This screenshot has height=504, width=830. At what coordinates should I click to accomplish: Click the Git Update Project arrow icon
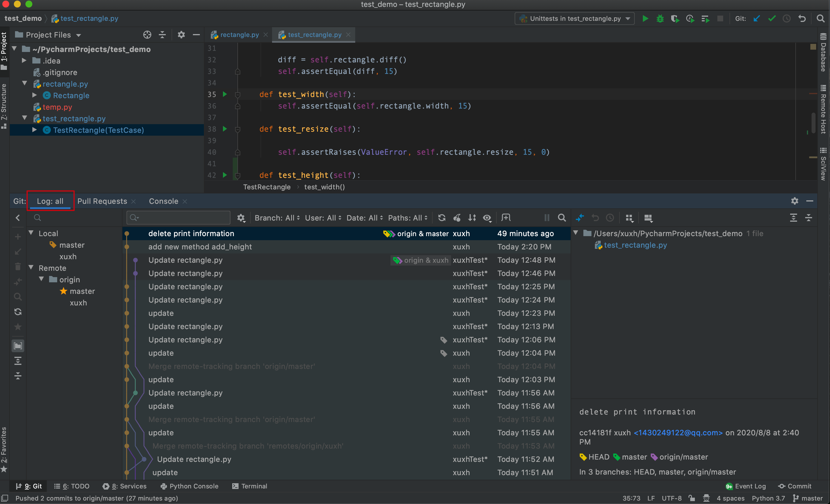pyautogui.click(x=757, y=18)
